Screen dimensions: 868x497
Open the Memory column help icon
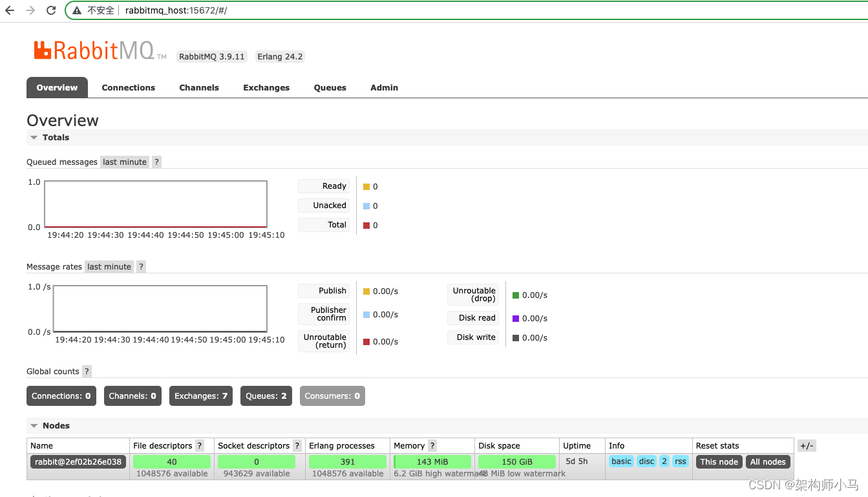[x=432, y=445]
